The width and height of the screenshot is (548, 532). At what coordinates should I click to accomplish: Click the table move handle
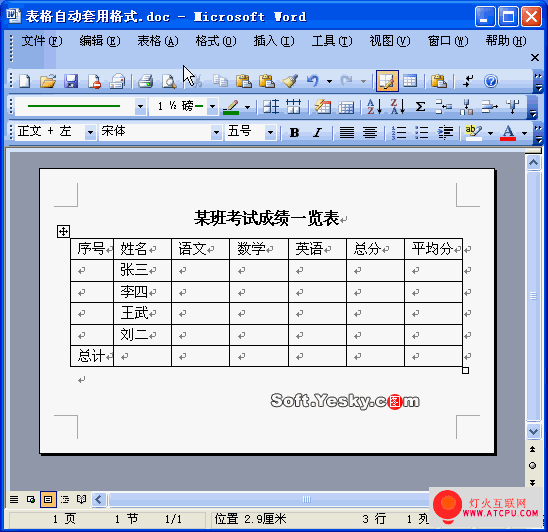pyautogui.click(x=63, y=231)
